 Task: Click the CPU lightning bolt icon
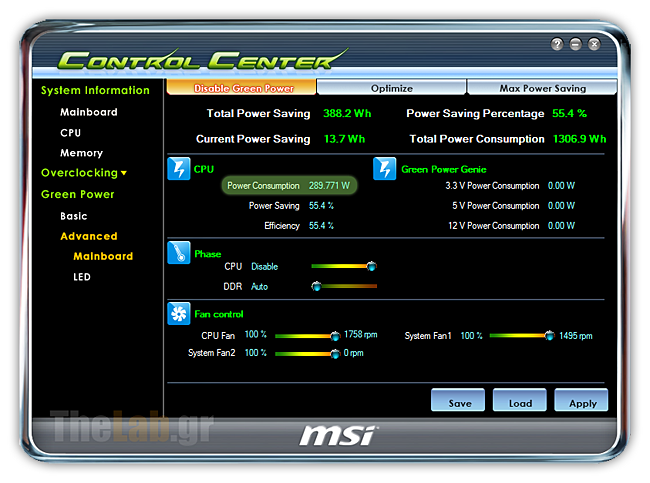(178, 169)
